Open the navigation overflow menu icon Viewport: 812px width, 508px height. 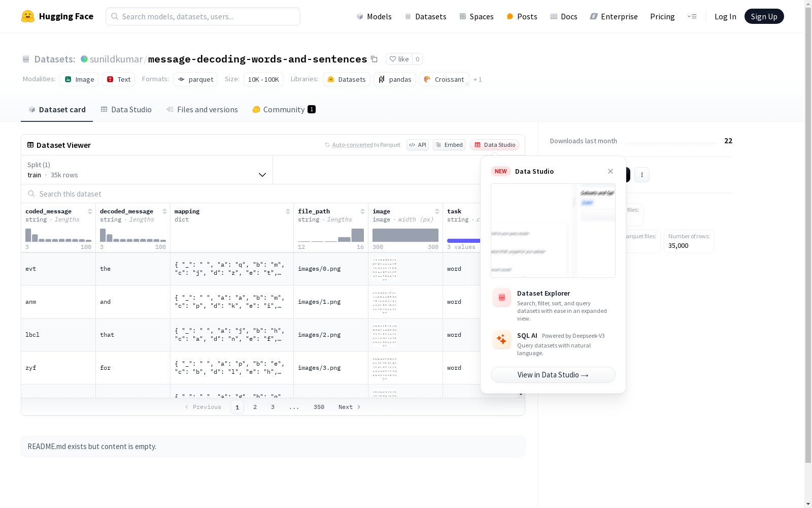click(x=692, y=16)
